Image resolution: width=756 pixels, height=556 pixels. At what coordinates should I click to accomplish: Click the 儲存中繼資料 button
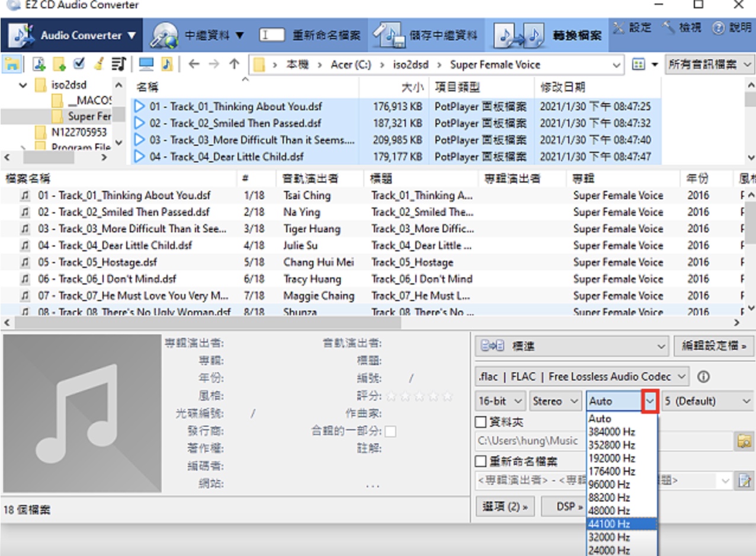[x=427, y=35]
